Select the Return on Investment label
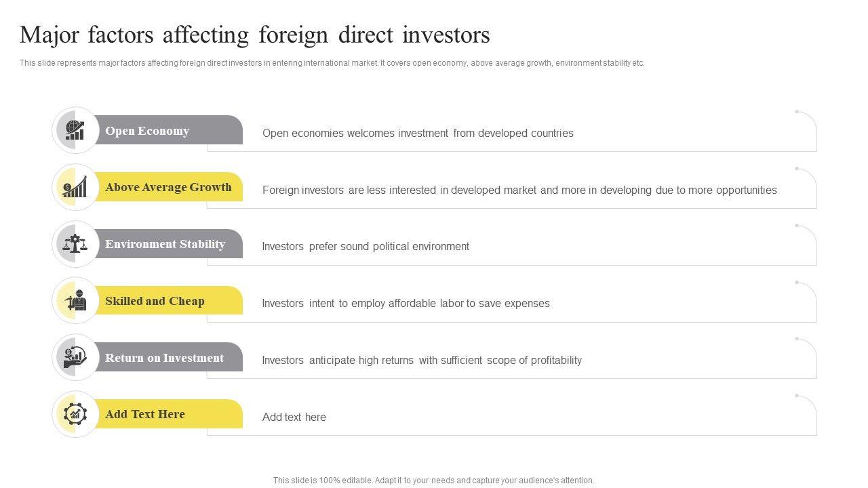The height and width of the screenshot is (488, 868). 164,358
